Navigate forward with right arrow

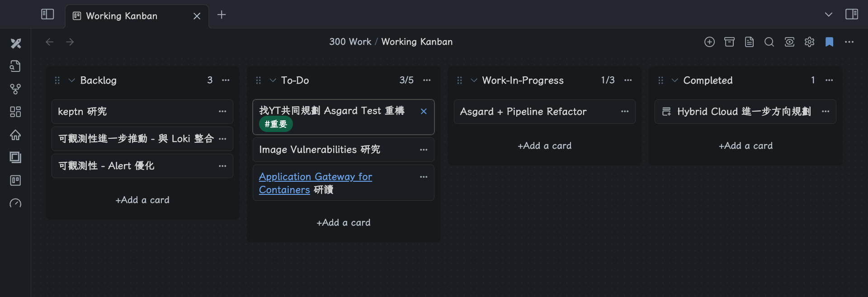70,42
